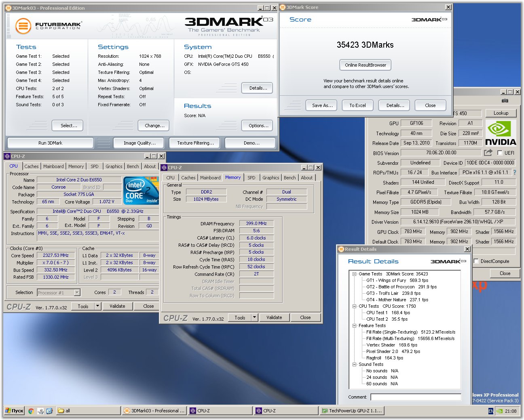Click the Intel Core 2 Duo logo

[141, 190]
